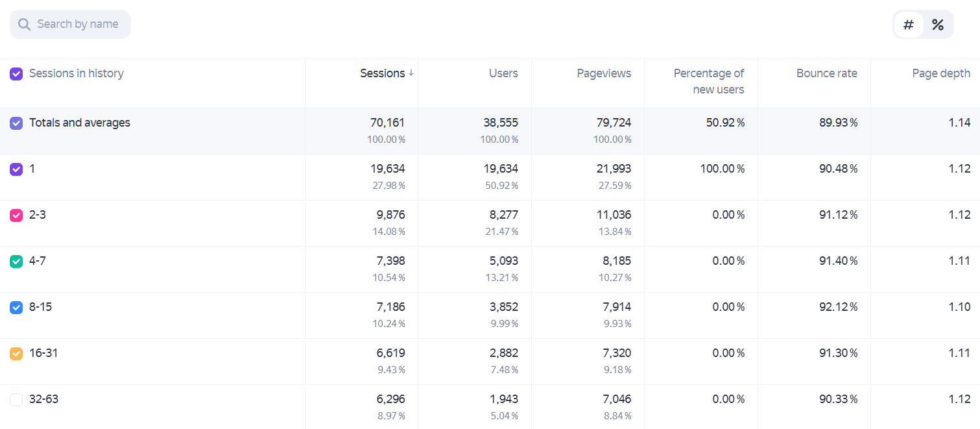Uncheck the orange 16-31 row checkbox
This screenshot has height=429, width=980.
[x=16, y=354]
